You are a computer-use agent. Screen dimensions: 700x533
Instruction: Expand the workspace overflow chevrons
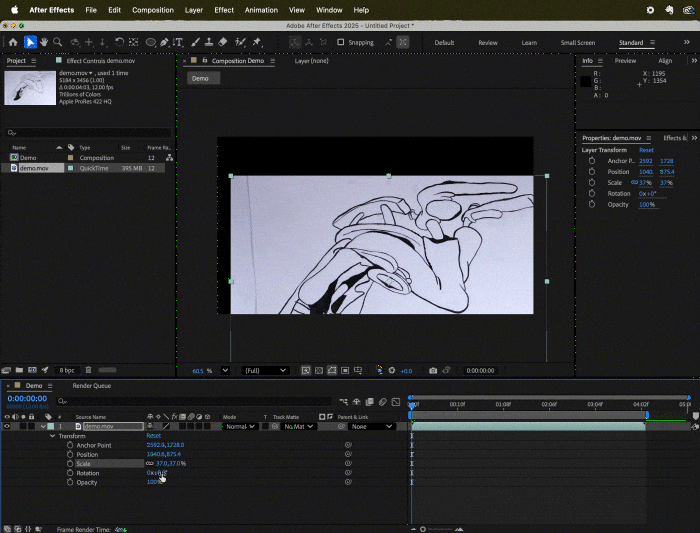coord(687,42)
